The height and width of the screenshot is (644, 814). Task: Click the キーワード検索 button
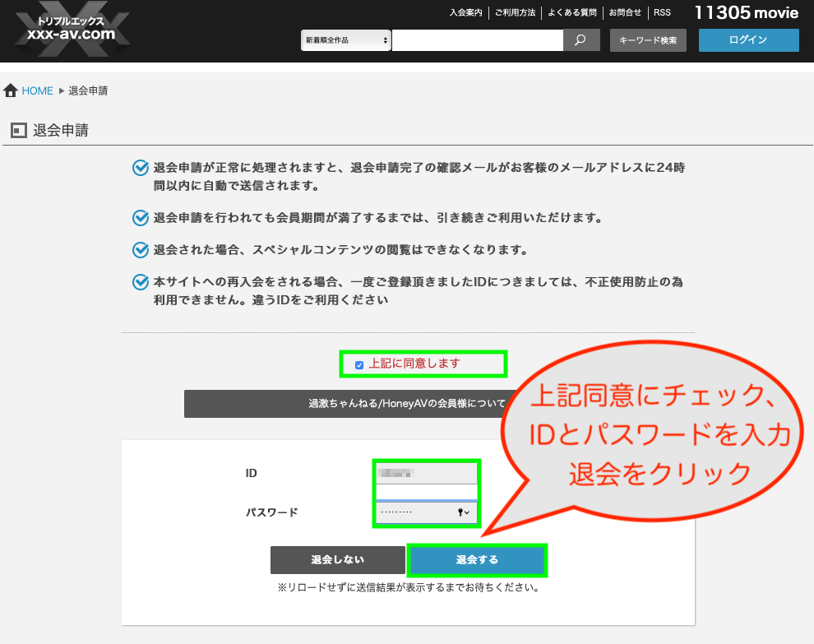pos(648,40)
